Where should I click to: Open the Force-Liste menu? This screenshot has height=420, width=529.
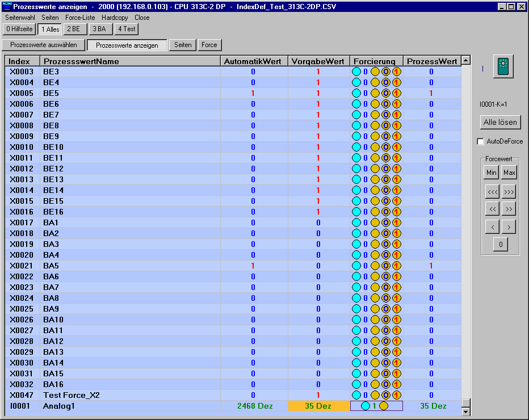[x=80, y=18]
